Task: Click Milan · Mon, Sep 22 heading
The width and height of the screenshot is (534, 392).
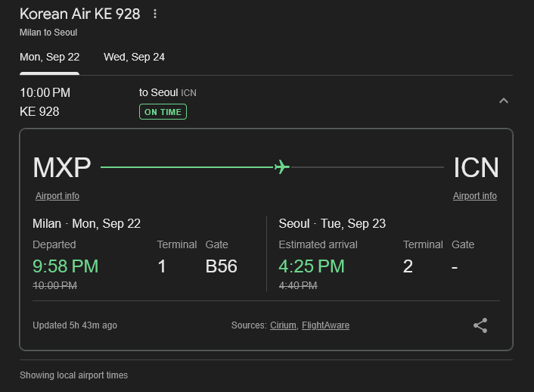Action: pyautogui.click(x=86, y=223)
